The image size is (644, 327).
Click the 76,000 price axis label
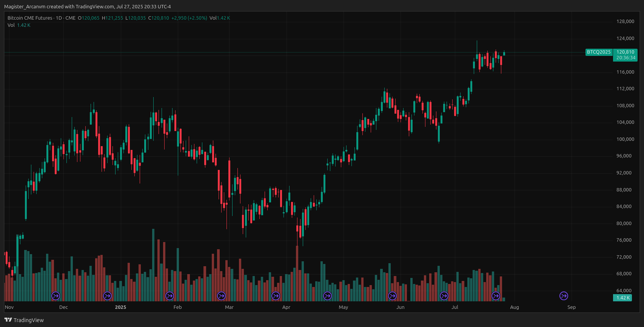(x=624, y=240)
